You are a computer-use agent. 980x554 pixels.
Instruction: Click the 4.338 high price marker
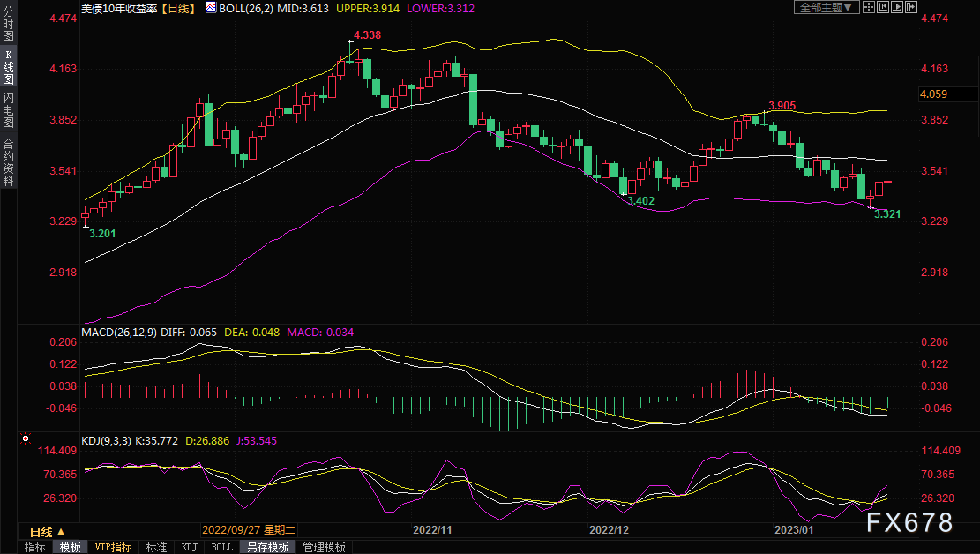(367, 35)
